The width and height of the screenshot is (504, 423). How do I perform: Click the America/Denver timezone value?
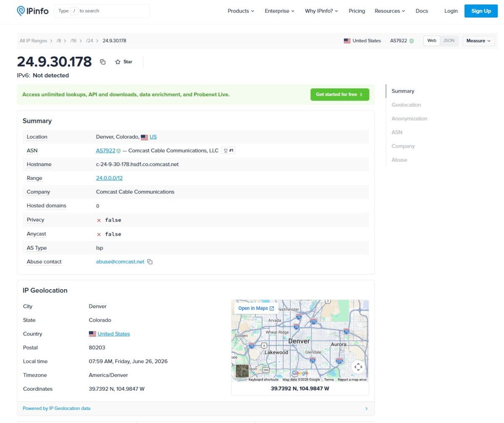108,375
